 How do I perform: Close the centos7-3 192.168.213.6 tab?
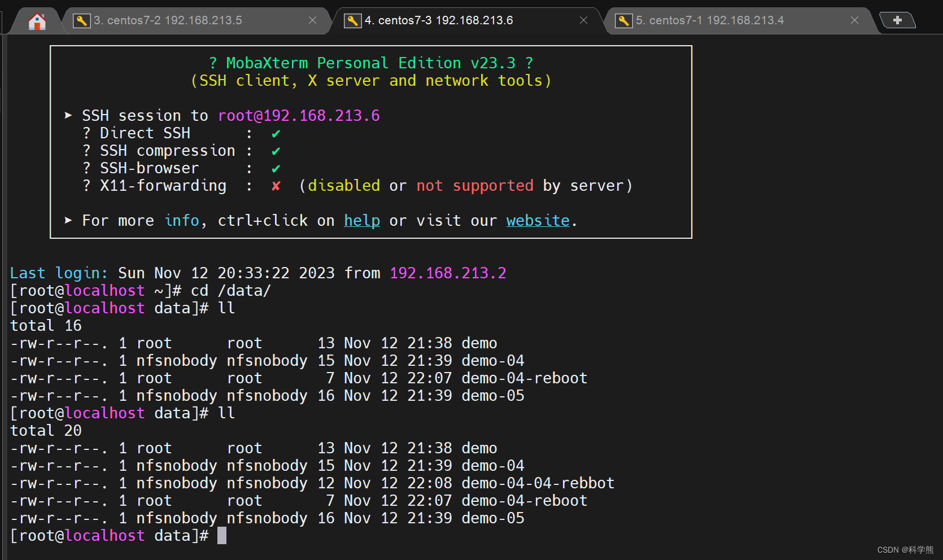click(x=583, y=20)
